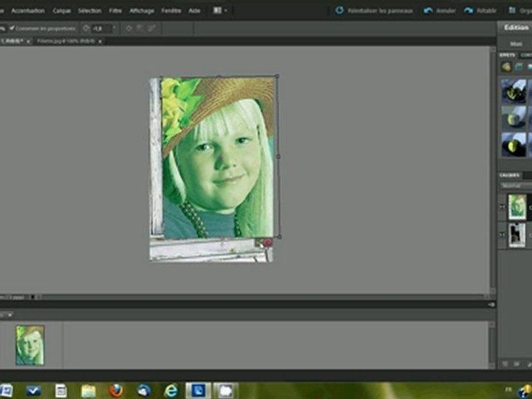Open the Sélection menu

coord(90,11)
